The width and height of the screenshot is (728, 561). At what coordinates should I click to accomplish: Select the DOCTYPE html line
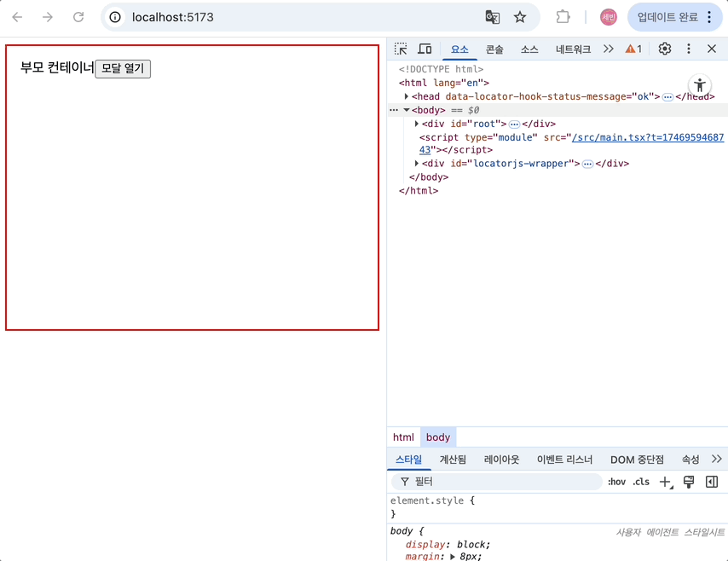441,69
